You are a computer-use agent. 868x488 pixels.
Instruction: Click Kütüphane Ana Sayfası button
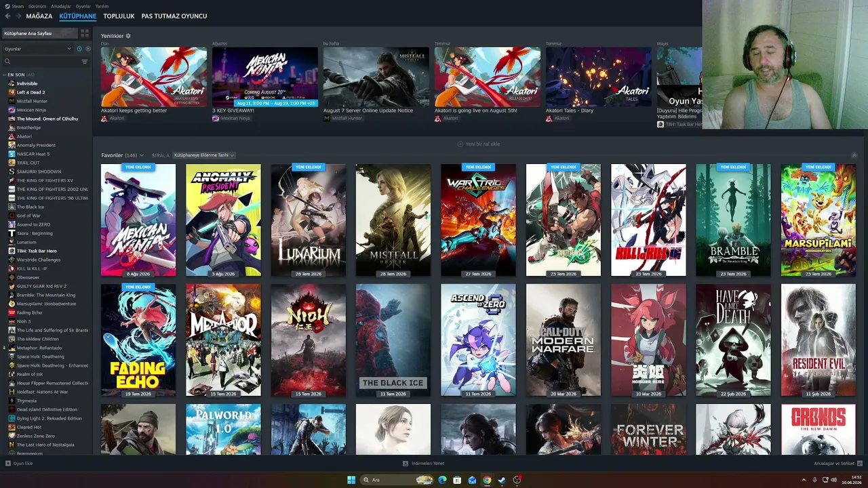coord(40,33)
